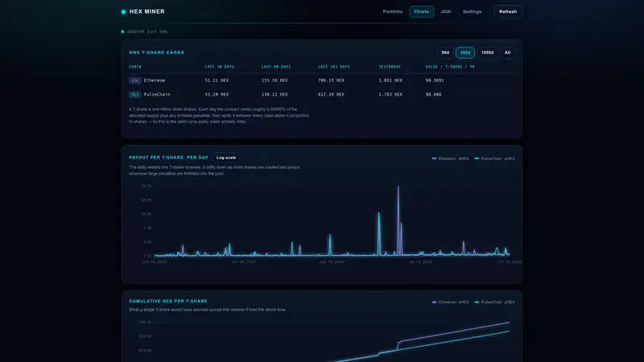
Task: Toggle Log scale on payout chart
Action: click(226, 158)
